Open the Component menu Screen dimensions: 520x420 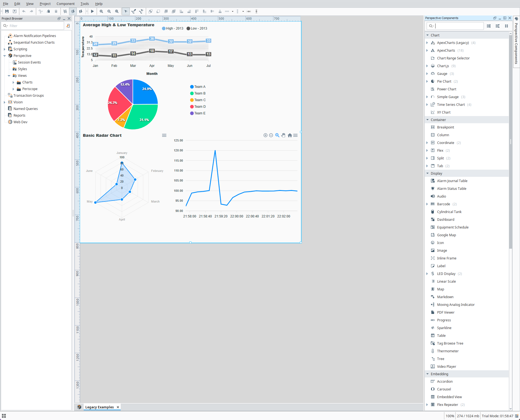click(65, 4)
